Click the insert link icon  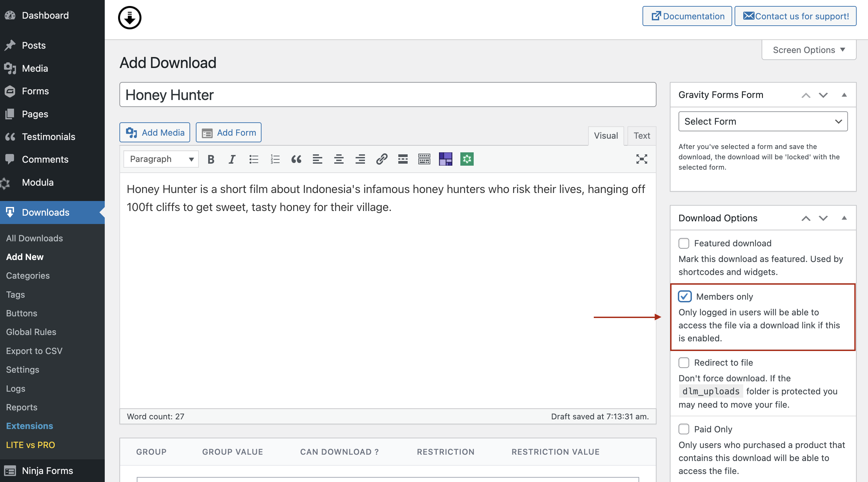pyautogui.click(x=381, y=159)
